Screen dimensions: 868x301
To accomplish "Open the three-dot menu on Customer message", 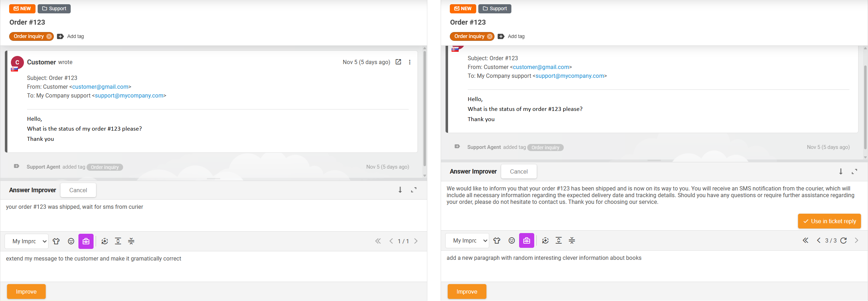I will pos(410,62).
